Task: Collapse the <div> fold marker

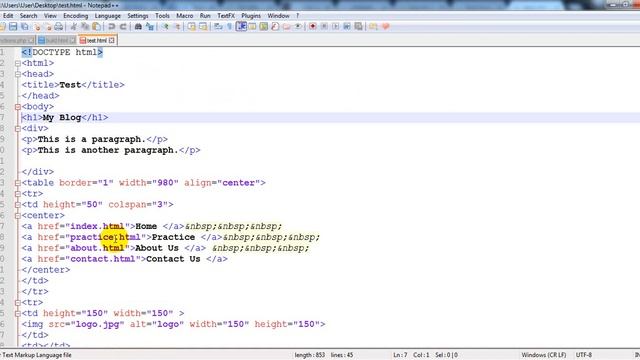Action: coord(18,129)
